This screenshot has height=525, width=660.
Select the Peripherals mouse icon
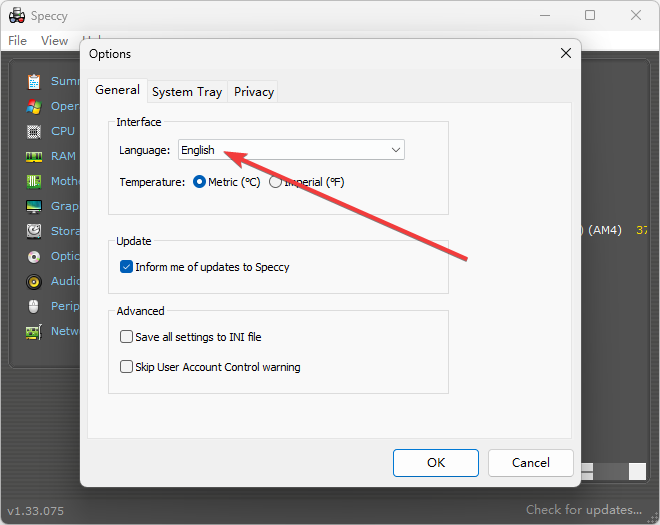tap(34, 306)
